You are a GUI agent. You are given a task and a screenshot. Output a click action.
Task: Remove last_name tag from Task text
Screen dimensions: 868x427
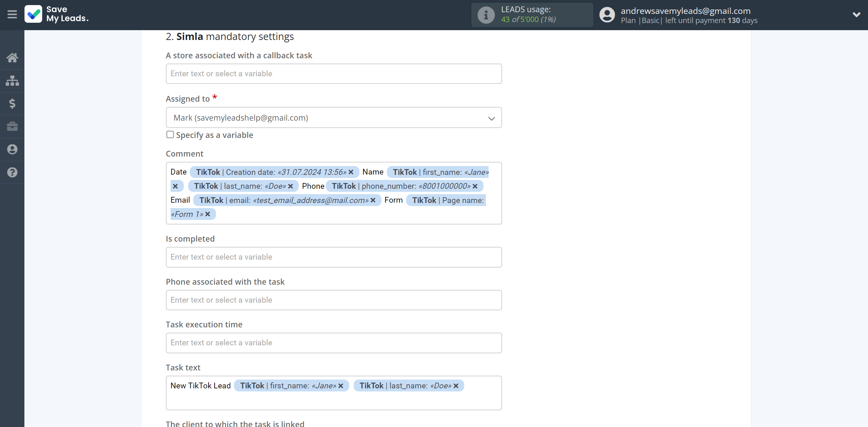(456, 386)
